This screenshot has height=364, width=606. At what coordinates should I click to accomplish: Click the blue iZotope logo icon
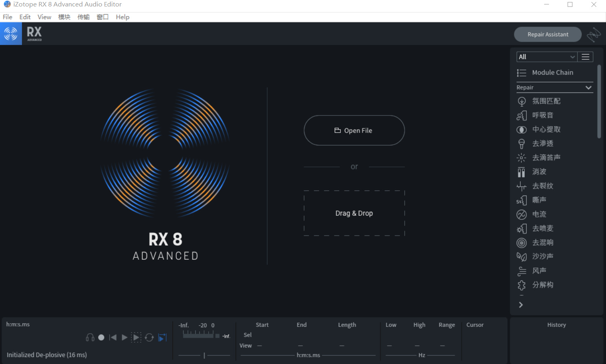[11, 34]
